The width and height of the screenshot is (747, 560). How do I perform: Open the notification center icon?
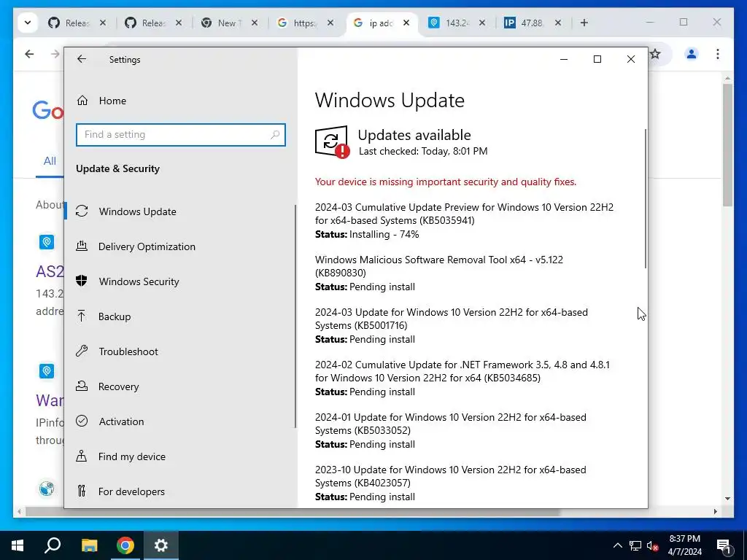(x=724, y=545)
